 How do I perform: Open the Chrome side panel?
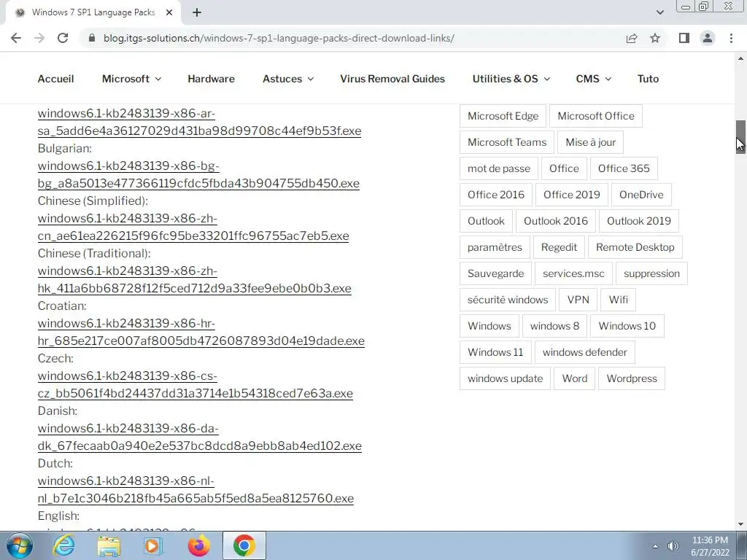684,38
